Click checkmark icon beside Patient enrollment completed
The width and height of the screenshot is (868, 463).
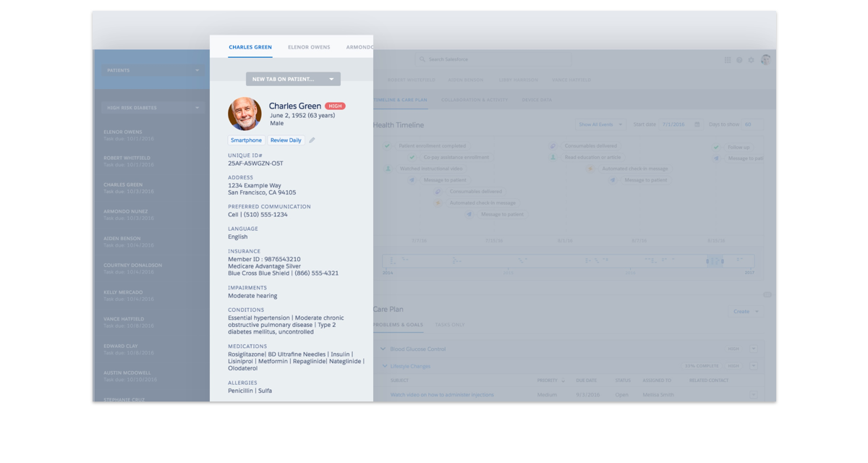tap(388, 146)
